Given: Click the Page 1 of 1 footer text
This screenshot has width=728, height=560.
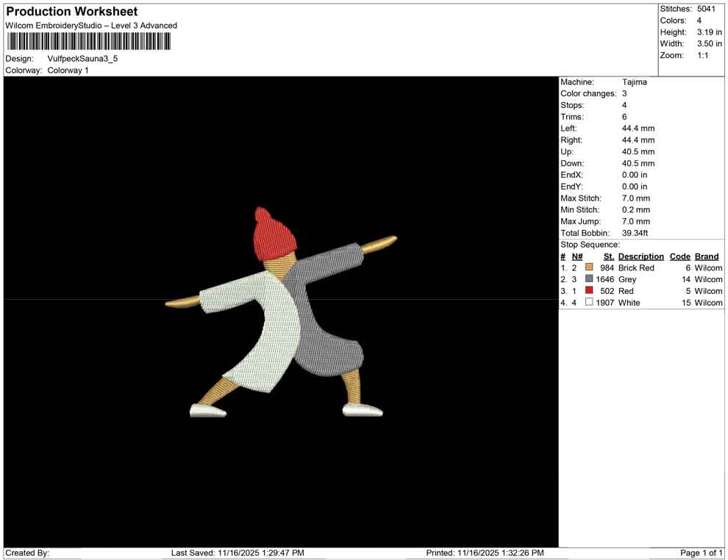Looking at the screenshot, I should pos(701,553).
